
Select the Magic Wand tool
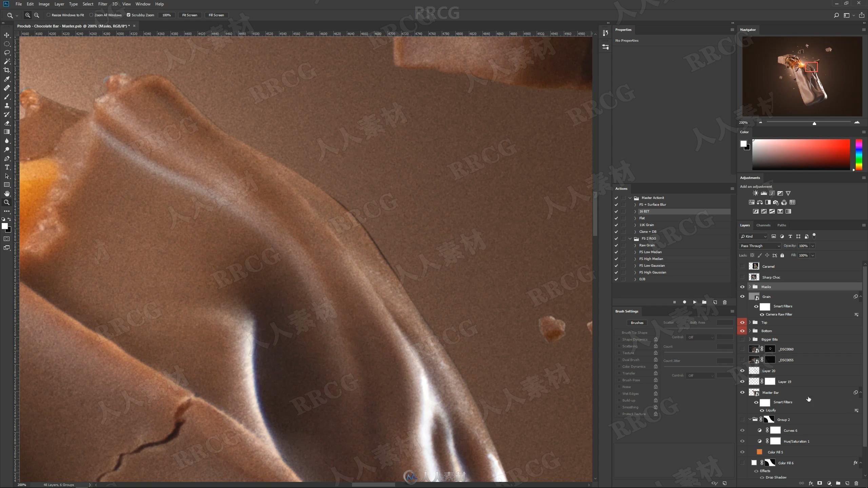pyautogui.click(x=7, y=61)
